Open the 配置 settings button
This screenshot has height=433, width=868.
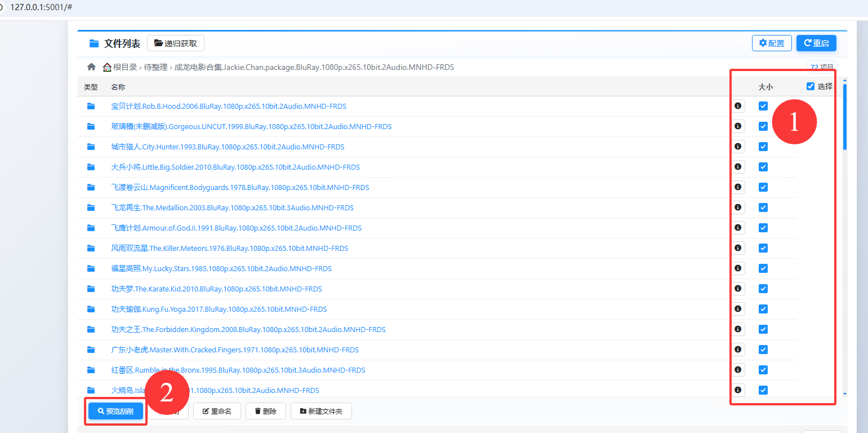[771, 43]
